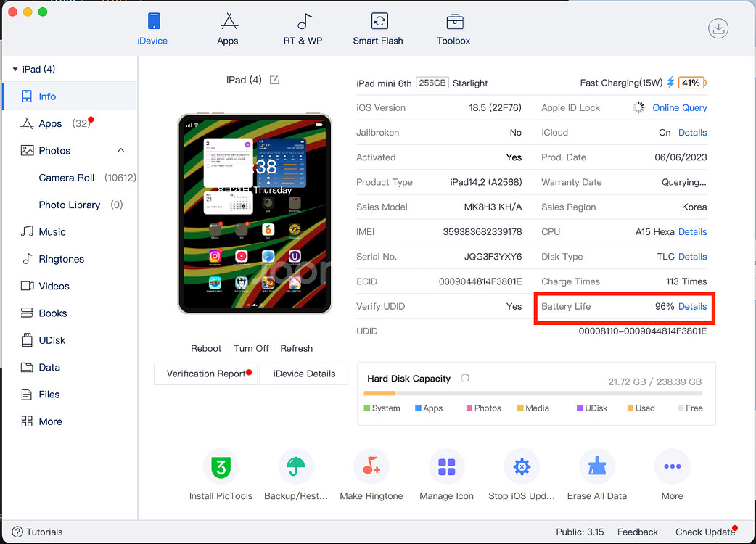This screenshot has width=756, height=544.
Task: Open Tutorials help icon
Action: [x=17, y=532]
